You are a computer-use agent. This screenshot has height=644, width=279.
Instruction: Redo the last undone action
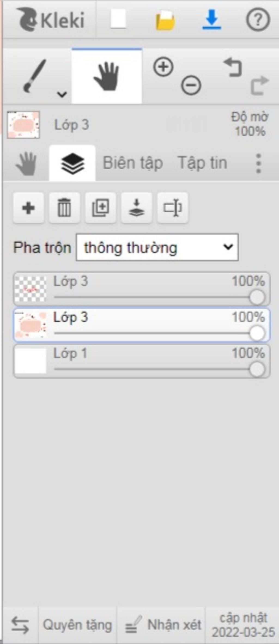[260, 86]
